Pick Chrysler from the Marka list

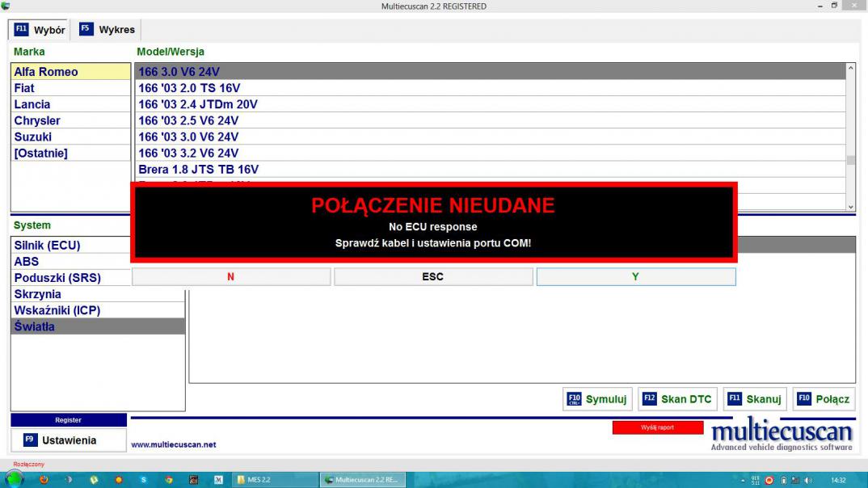point(71,120)
